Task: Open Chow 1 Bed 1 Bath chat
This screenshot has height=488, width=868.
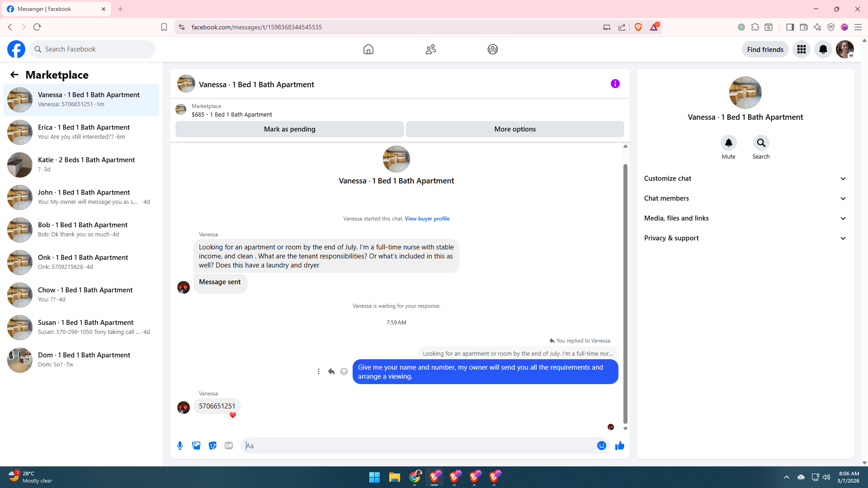Action: coord(81,295)
